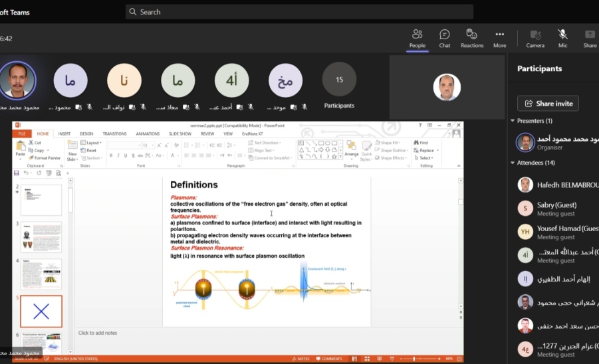Toggle Italic formatting

(x=118, y=155)
